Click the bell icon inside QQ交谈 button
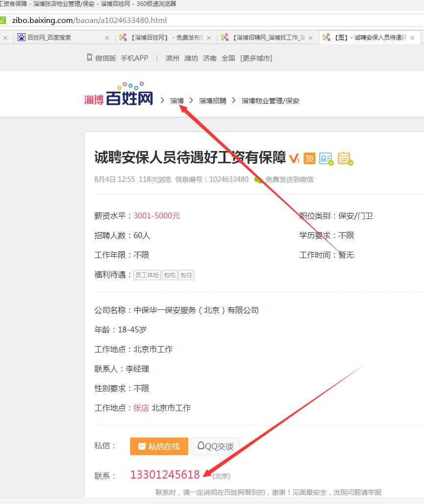 (201, 445)
